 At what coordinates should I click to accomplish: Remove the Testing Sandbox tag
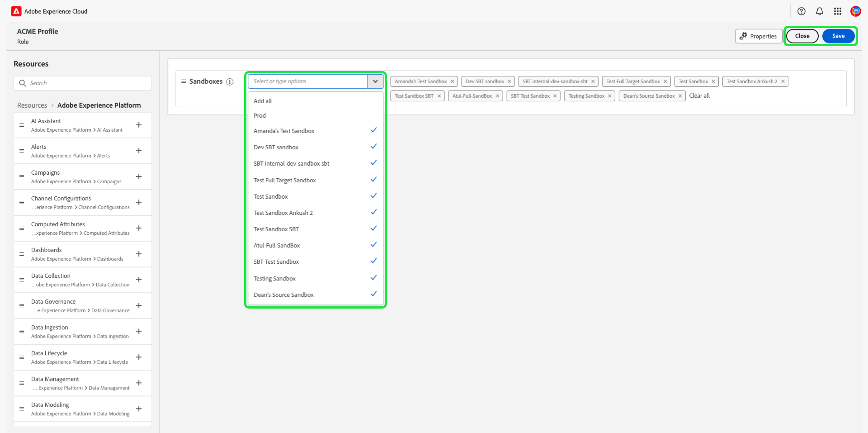click(x=609, y=96)
